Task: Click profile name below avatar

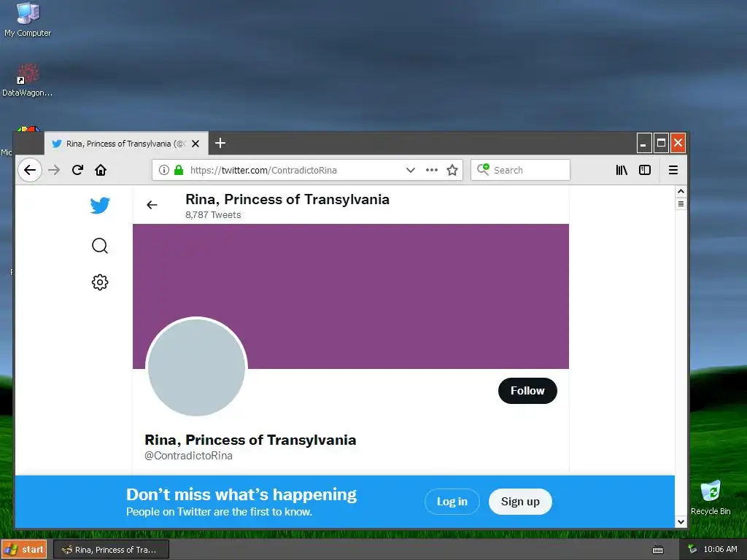Action: 250,440
